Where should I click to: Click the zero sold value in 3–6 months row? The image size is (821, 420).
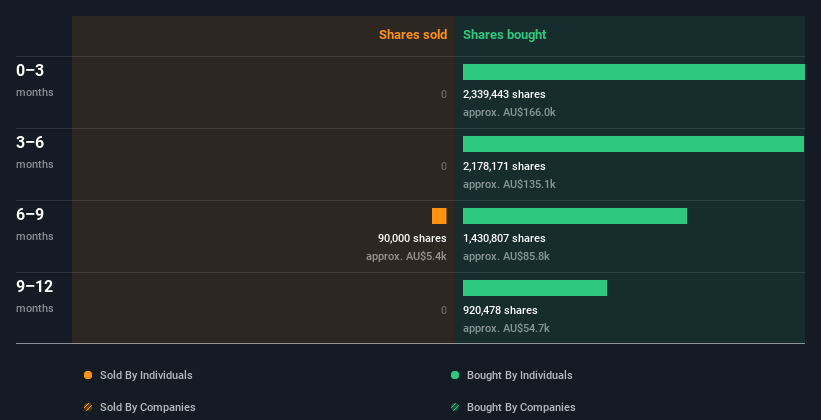click(444, 166)
